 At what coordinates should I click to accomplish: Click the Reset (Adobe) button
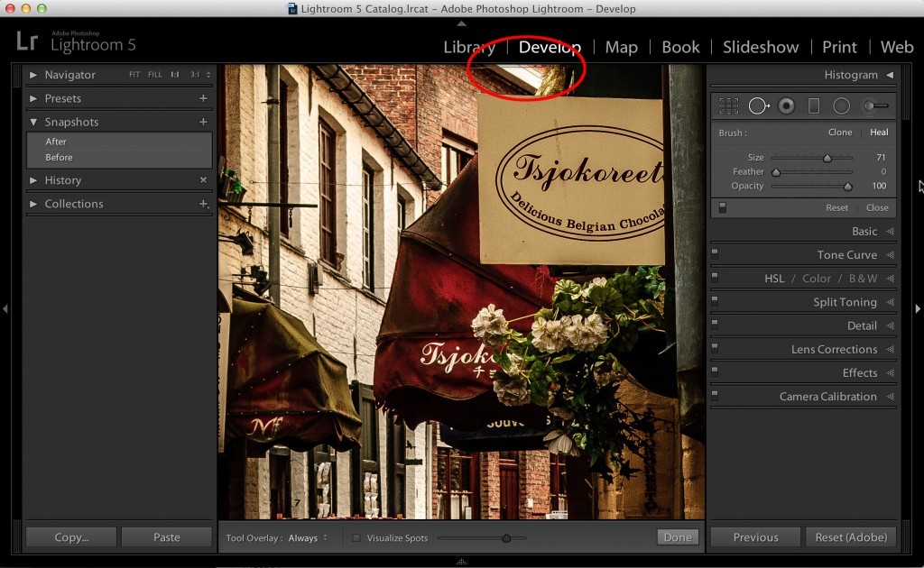(851, 537)
